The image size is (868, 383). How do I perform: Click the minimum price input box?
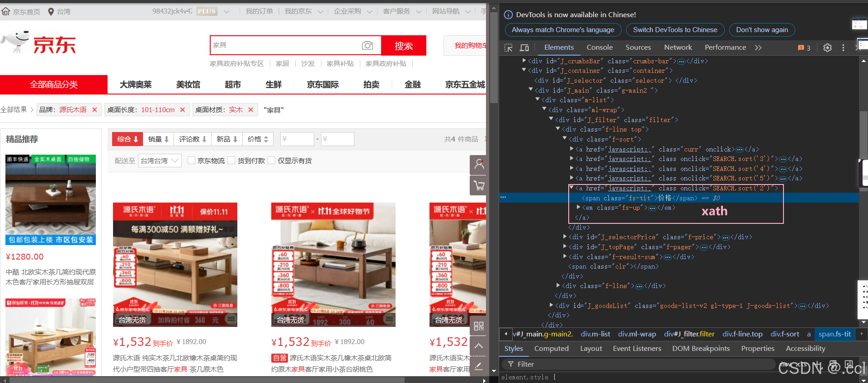297,139
